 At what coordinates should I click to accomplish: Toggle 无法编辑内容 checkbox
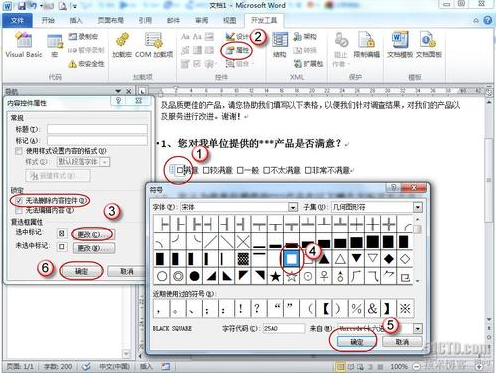[19, 210]
